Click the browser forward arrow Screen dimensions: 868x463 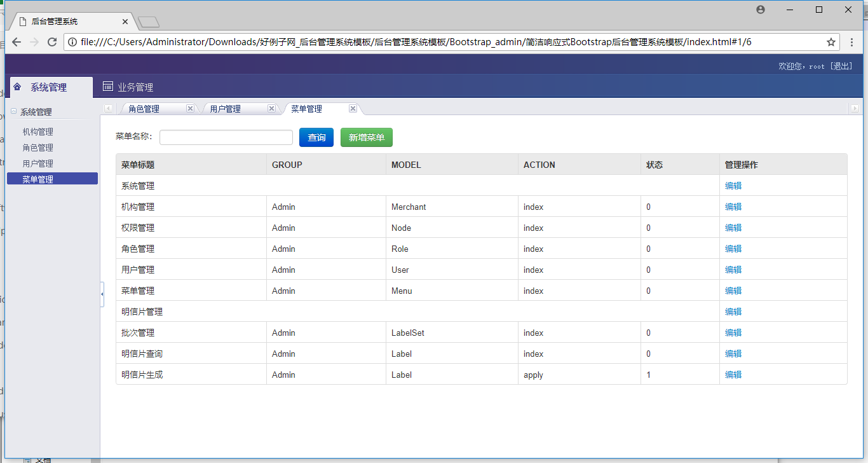pyautogui.click(x=34, y=42)
